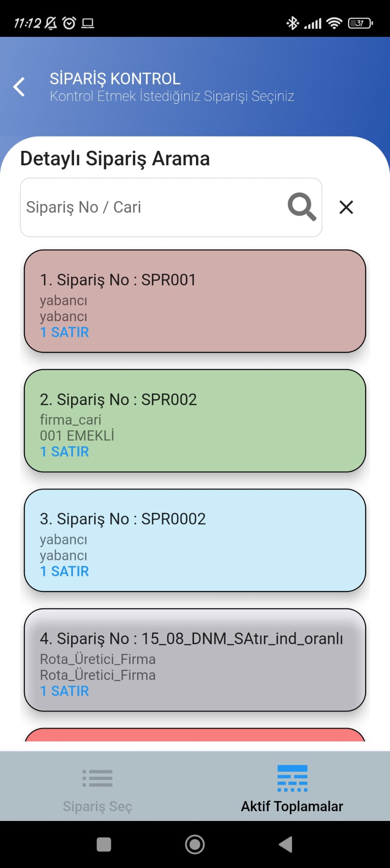Clear search with the X icon
This screenshot has height=868, width=390.
(346, 207)
